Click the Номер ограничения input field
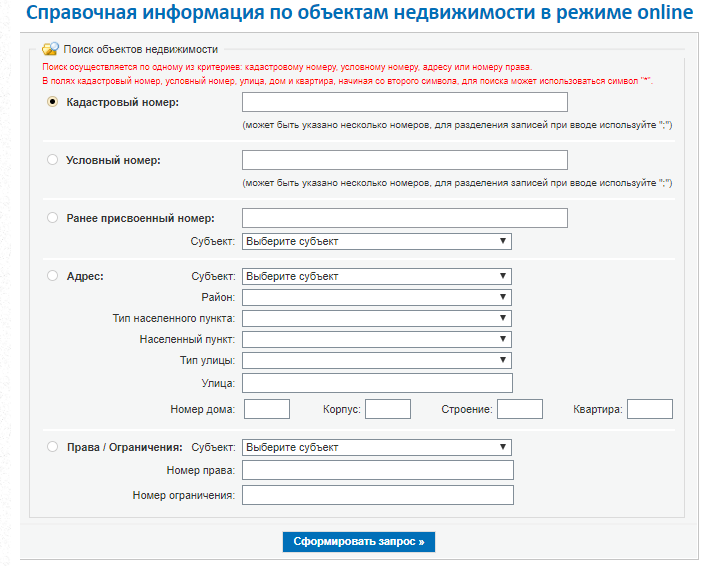The image size is (705, 566). pos(378,495)
